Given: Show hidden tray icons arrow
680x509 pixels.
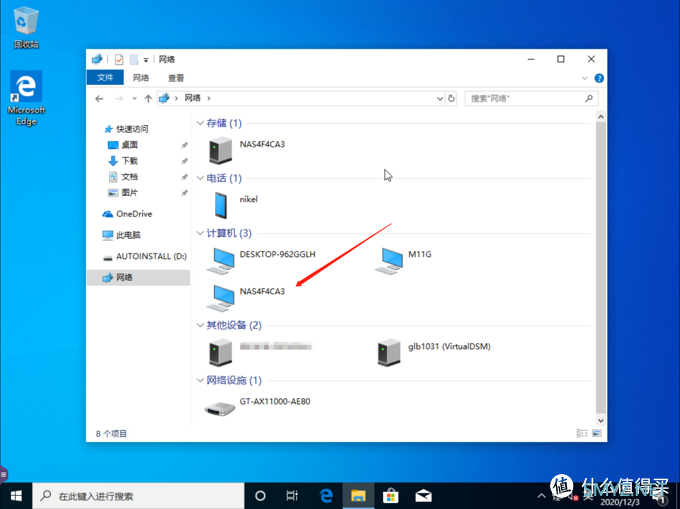Looking at the screenshot, I should pyautogui.click(x=541, y=496).
